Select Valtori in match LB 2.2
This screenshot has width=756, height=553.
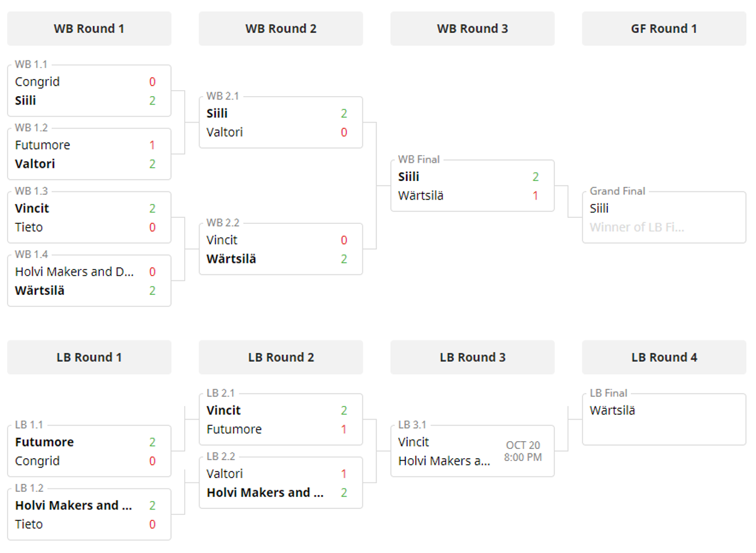click(x=224, y=473)
